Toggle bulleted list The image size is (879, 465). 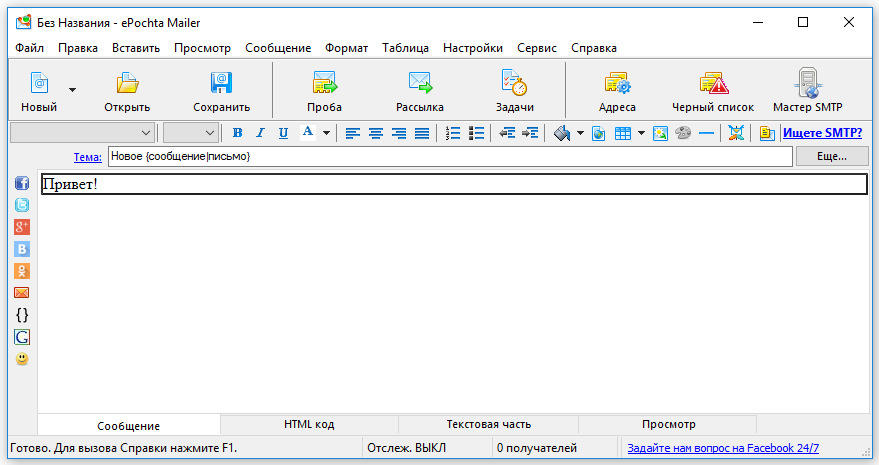[476, 133]
